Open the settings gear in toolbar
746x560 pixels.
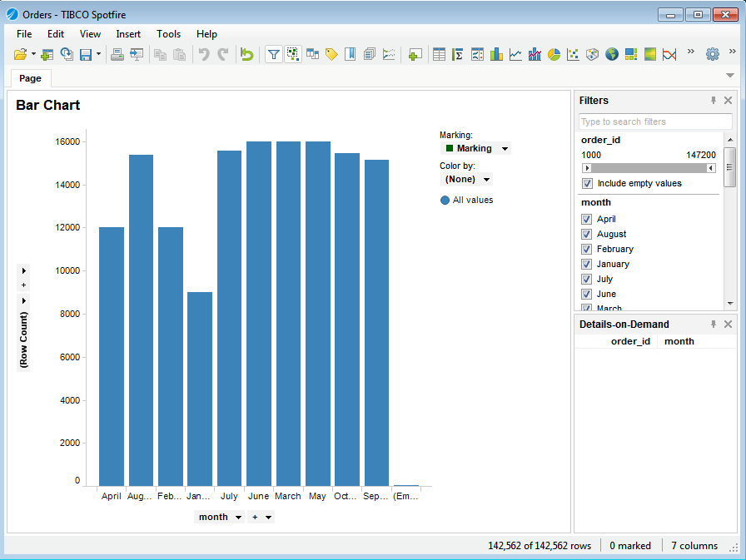tap(712, 54)
